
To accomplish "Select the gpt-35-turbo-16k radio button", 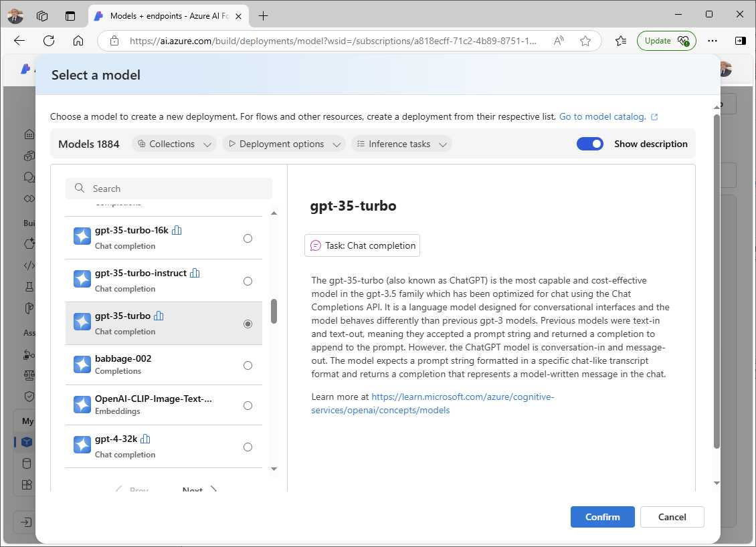I will coord(248,238).
